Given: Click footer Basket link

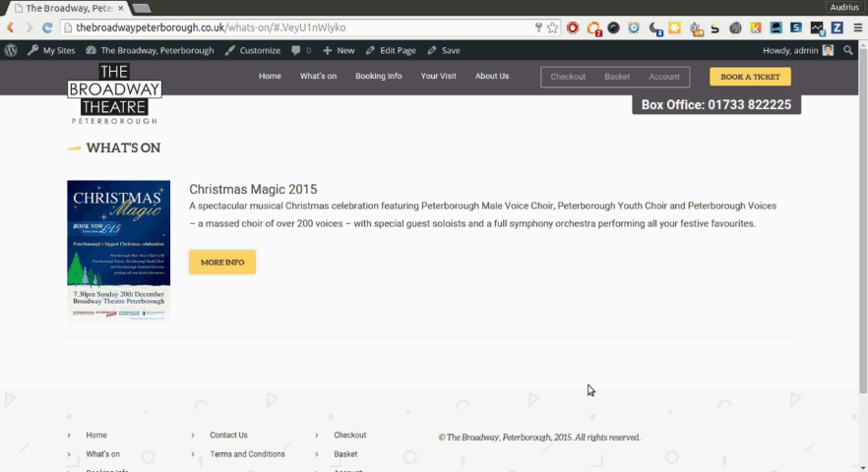Looking at the screenshot, I should tap(345, 453).
